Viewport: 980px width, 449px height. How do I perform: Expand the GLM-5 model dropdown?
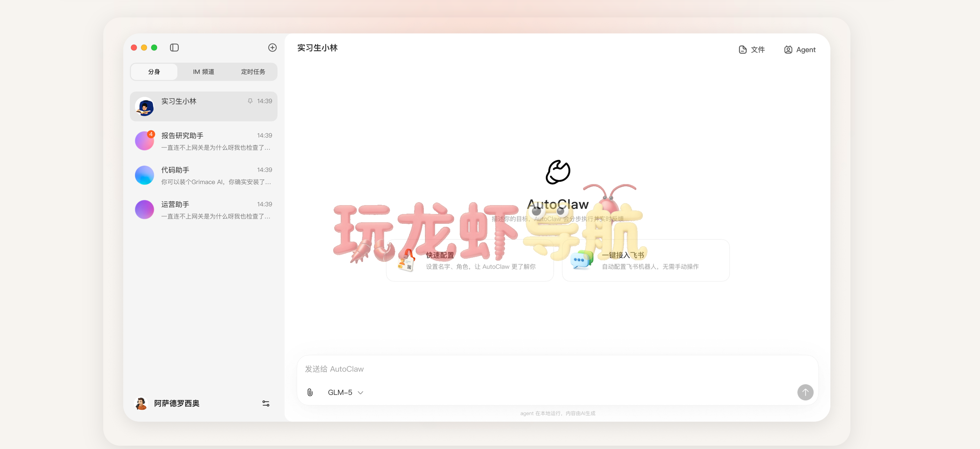click(345, 392)
